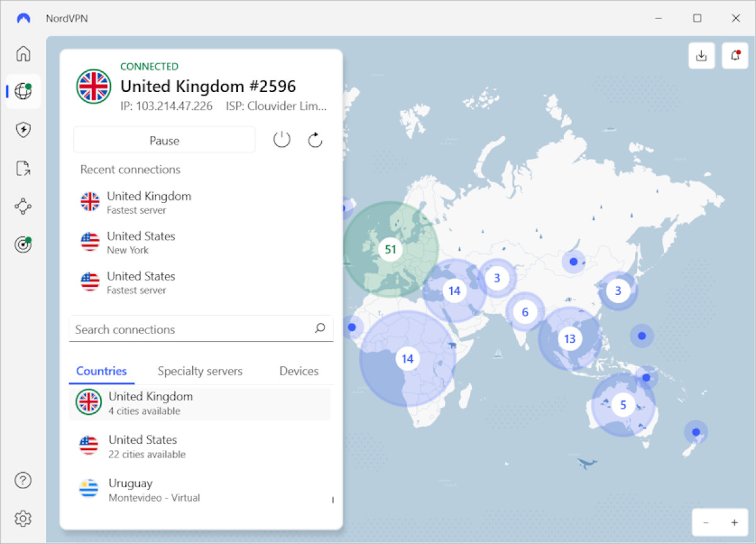Viewport: 756px width, 544px height.
Task: Open notifications bell icon
Action: coord(735,55)
